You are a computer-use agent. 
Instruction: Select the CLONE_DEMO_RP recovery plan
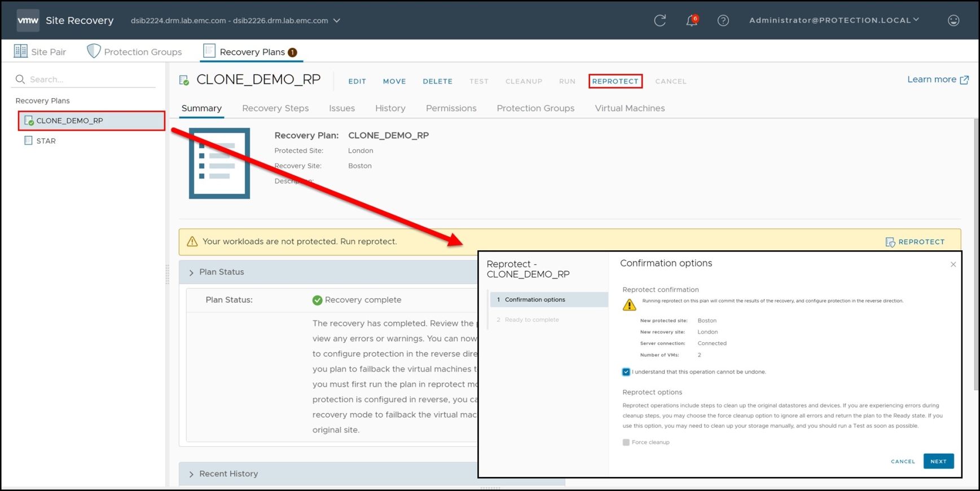(91, 121)
